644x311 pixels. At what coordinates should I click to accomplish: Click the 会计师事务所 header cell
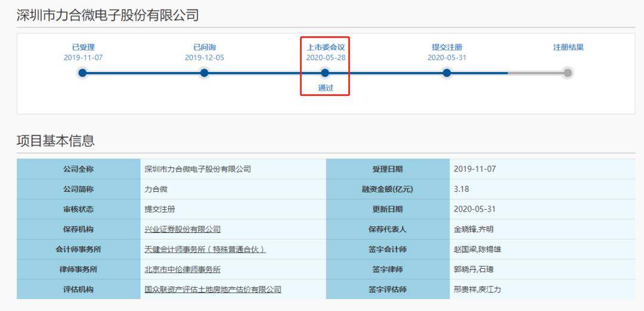79,250
